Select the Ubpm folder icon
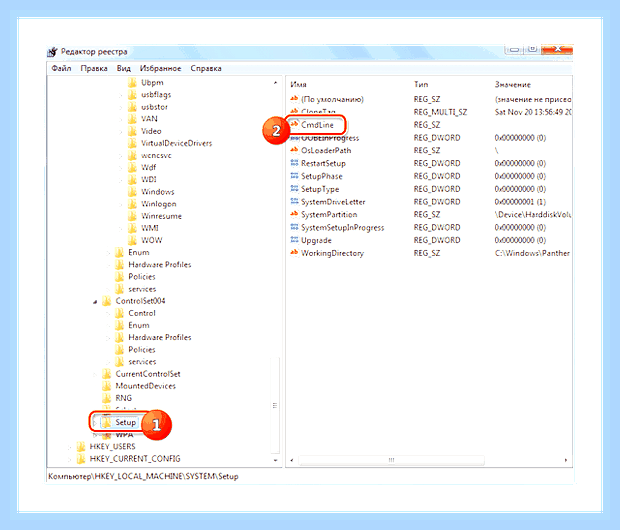This screenshot has height=530, width=620. pyautogui.click(x=132, y=83)
